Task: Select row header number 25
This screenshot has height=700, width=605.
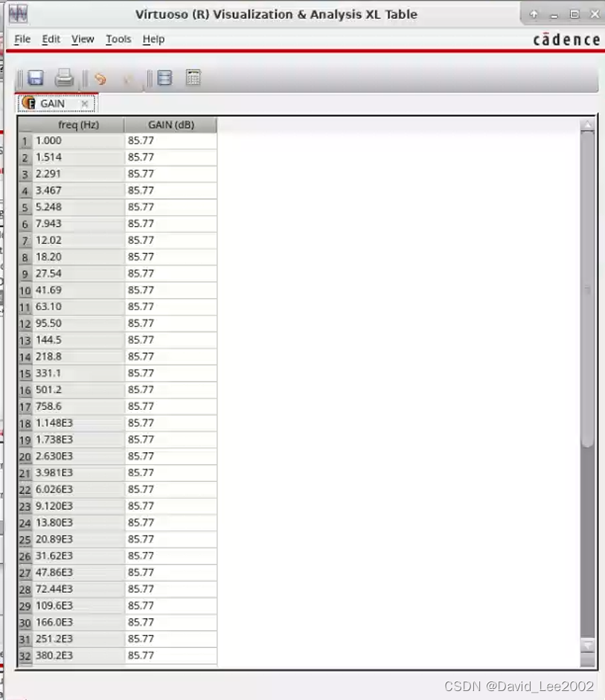Action: click(x=25, y=540)
